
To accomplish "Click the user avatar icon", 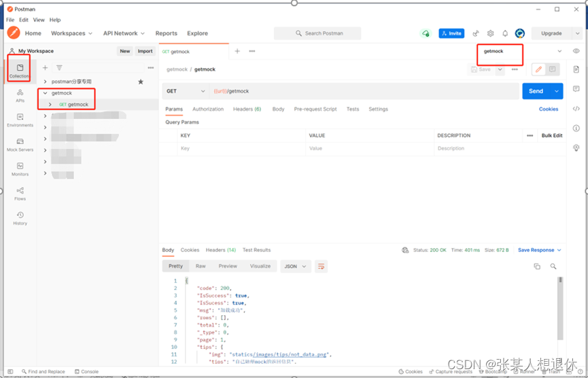I will pos(520,33).
